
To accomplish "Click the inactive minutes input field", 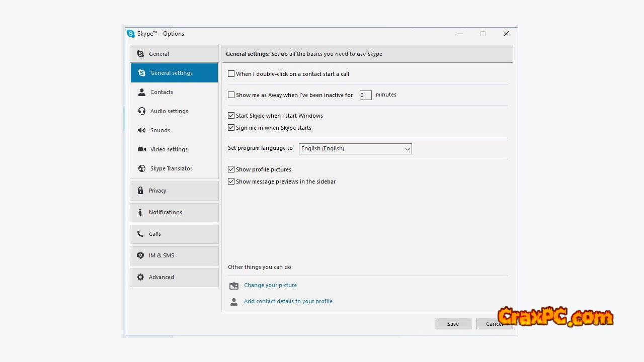I will coord(365,95).
